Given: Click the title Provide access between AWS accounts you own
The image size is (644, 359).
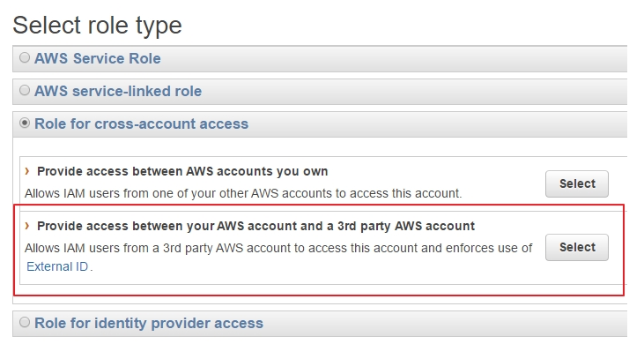Looking at the screenshot, I should pos(182,171).
